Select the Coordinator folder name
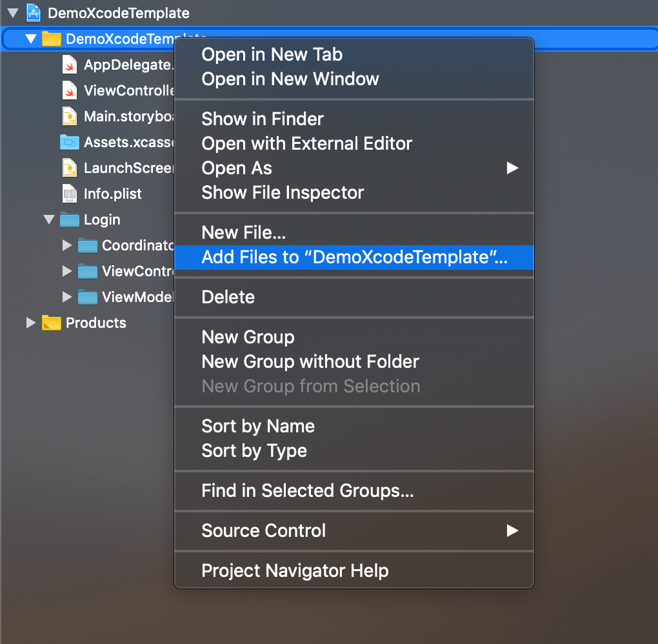This screenshot has width=658, height=644. 137,245
